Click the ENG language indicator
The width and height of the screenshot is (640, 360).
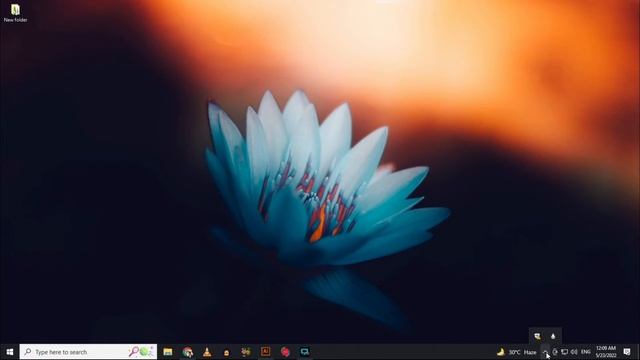(x=586, y=352)
